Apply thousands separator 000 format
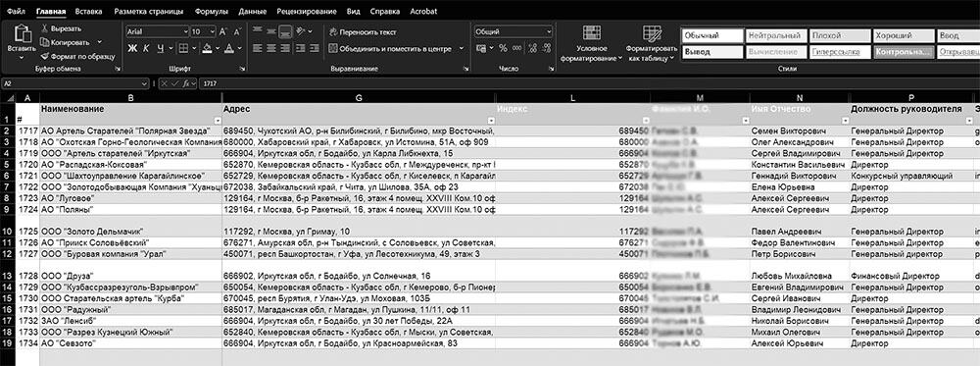Image resolution: width=980 pixels, height=366 pixels. pyautogui.click(x=516, y=48)
